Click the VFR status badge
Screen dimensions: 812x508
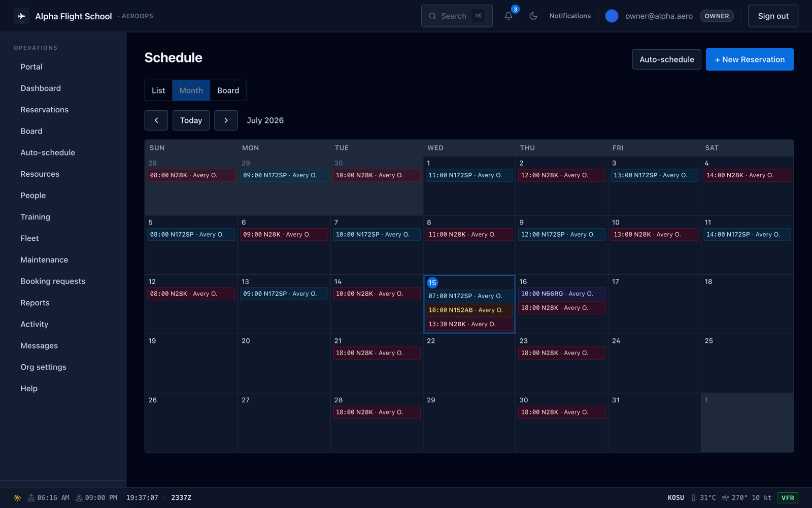tap(788, 498)
